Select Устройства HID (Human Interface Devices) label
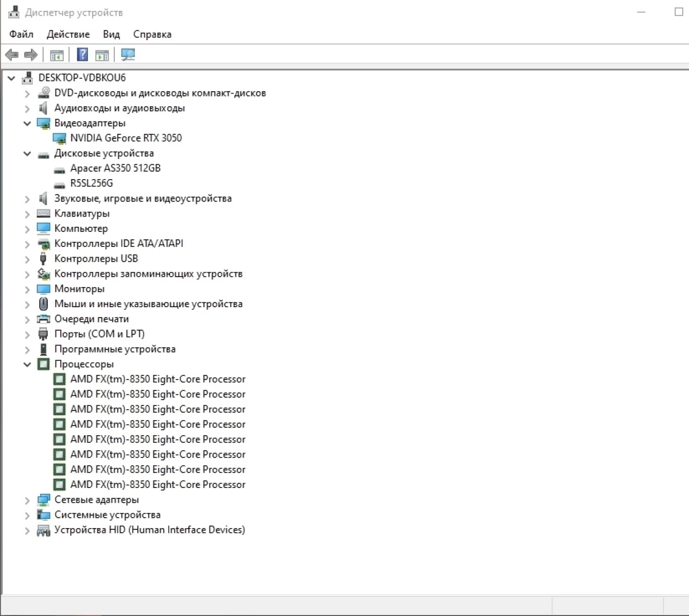This screenshot has width=689, height=616. click(150, 530)
